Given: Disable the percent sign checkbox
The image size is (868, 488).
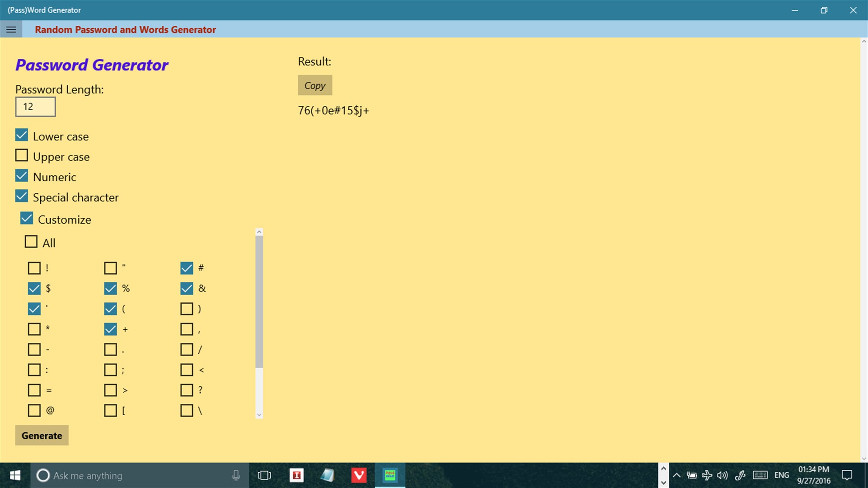Looking at the screenshot, I should (110, 288).
